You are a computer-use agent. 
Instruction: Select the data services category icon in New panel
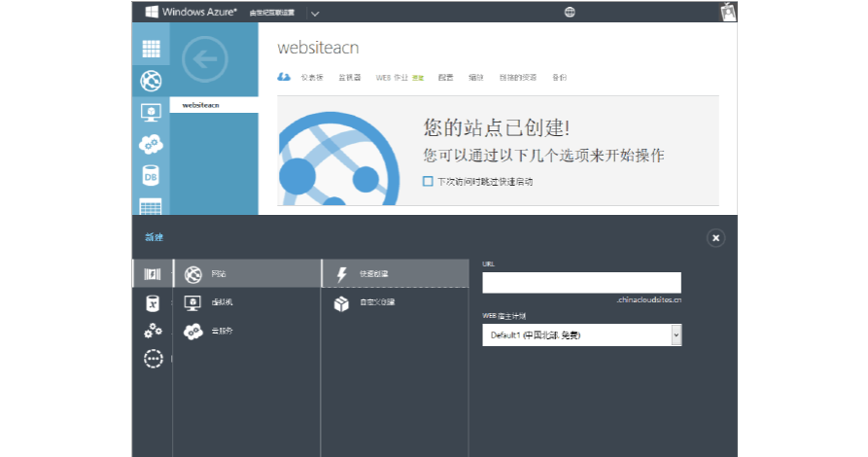click(152, 303)
